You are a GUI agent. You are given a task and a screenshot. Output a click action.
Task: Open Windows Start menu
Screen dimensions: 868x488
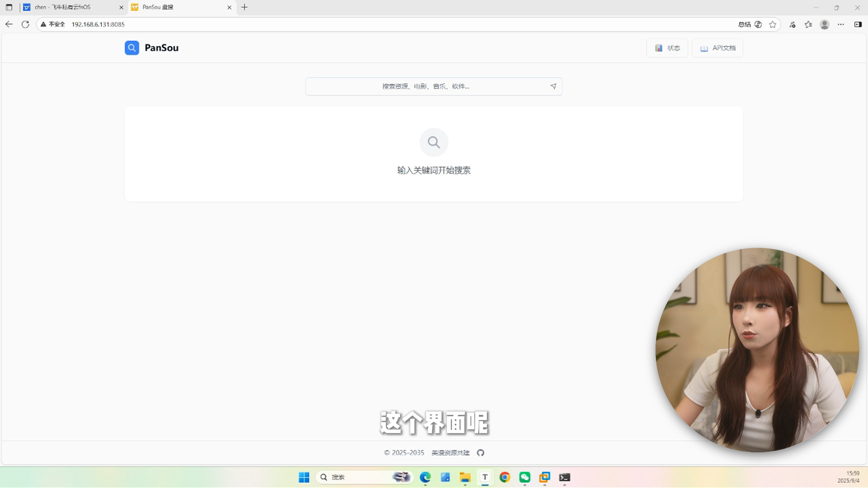(304, 477)
